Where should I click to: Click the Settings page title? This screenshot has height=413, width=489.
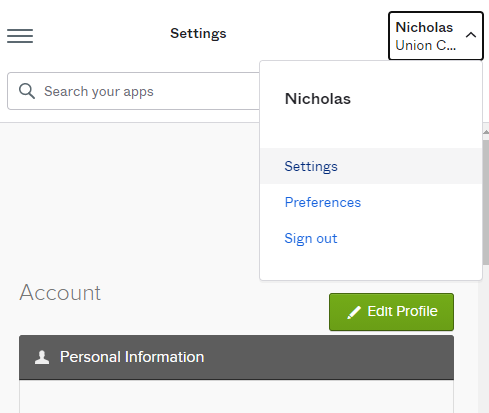pyautogui.click(x=198, y=34)
